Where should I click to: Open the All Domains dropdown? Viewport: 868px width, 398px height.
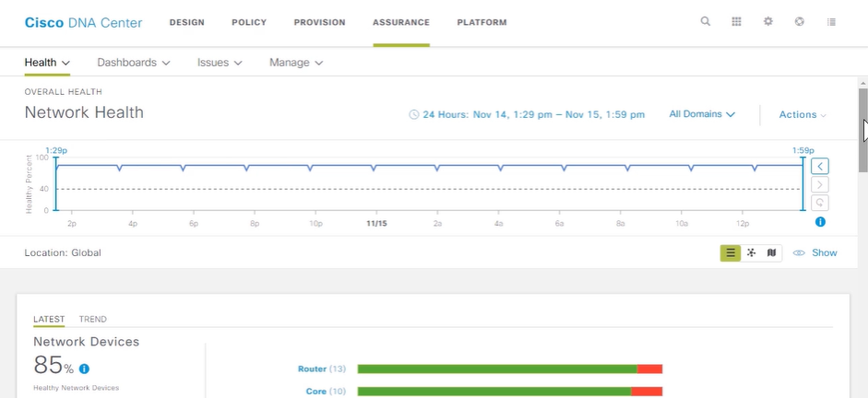pyautogui.click(x=702, y=114)
